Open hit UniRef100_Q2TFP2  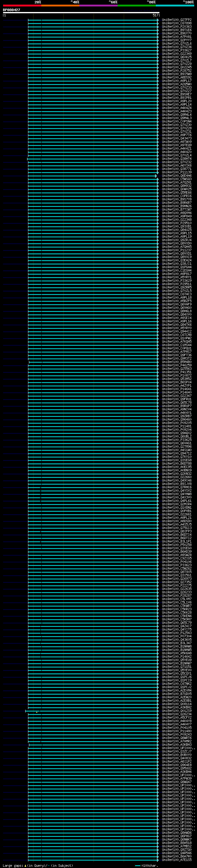[176, 20]
